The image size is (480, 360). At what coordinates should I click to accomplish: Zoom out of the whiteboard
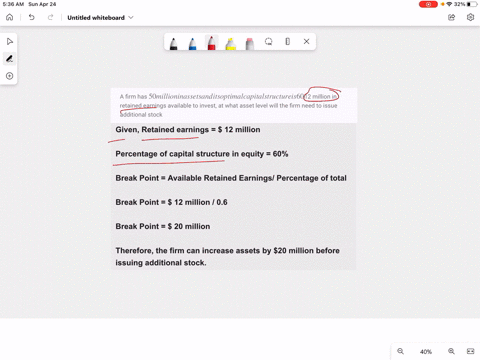pyautogui.click(x=401, y=351)
